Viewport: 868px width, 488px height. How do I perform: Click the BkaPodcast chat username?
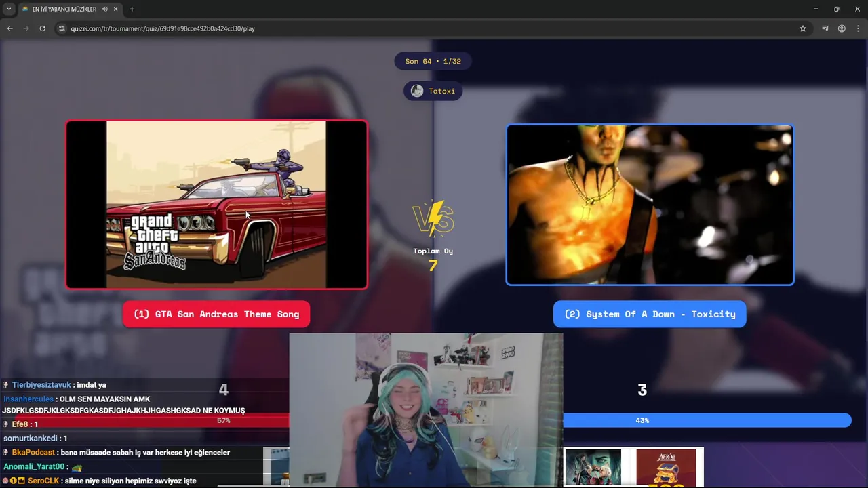[x=34, y=453]
